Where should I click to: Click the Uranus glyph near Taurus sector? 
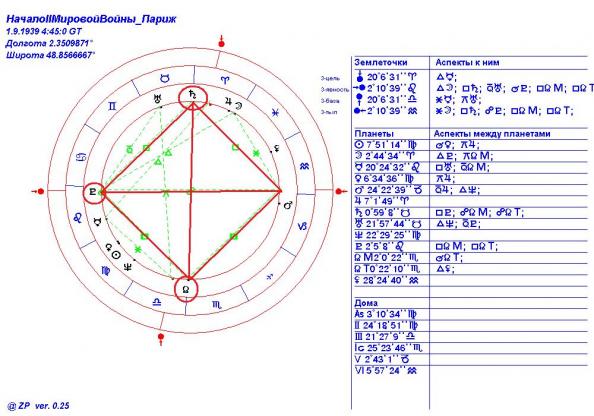(157, 100)
